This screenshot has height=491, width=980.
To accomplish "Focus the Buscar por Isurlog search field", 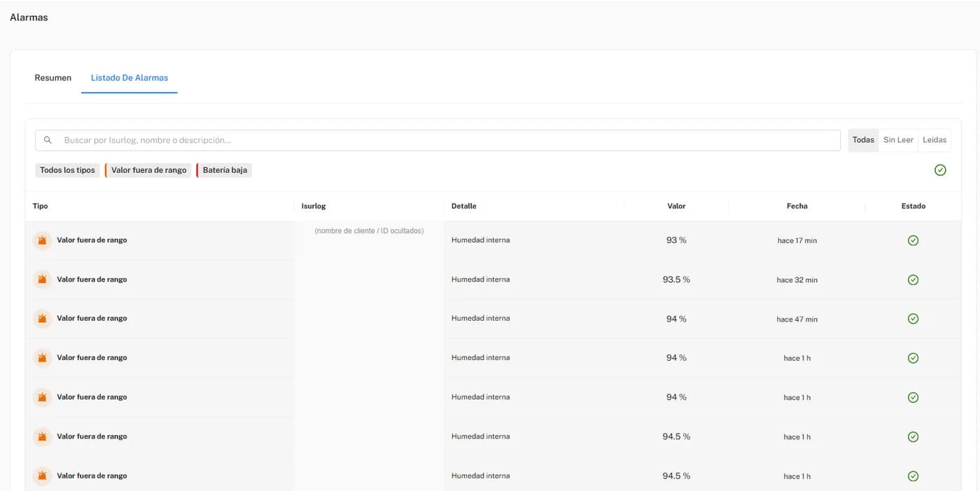I will [437, 140].
